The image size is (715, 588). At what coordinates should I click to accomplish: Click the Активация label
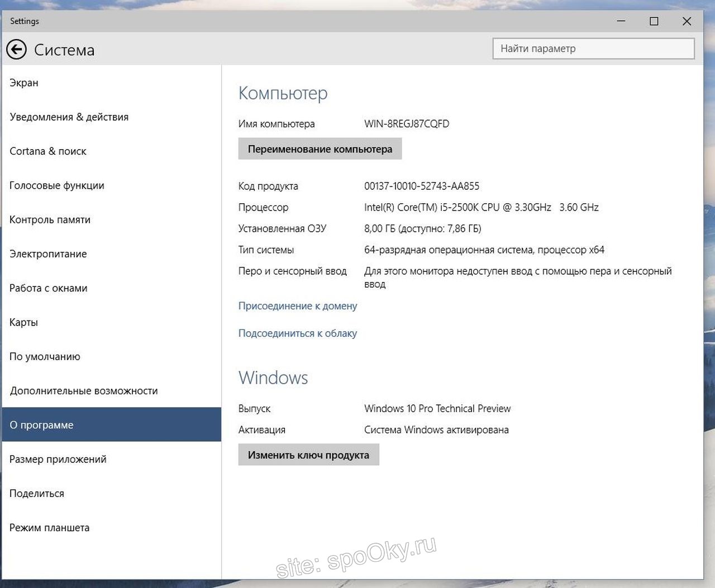pos(262,430)
